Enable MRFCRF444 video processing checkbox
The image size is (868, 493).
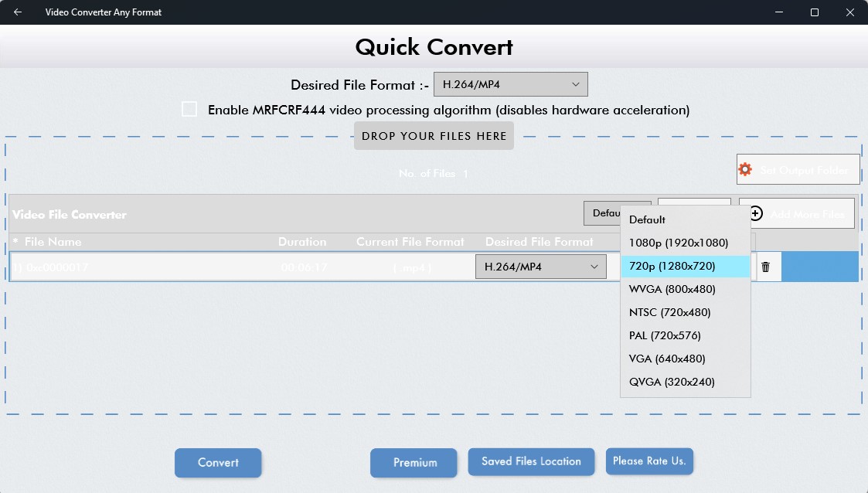pyautogui.click(x=189, y=109)
